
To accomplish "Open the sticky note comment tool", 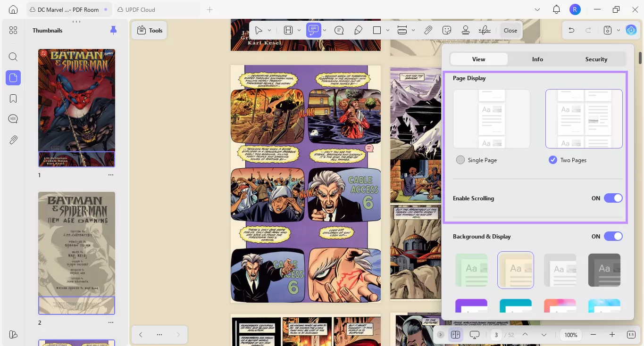I will pyautogui.click(x=314, y=30).
